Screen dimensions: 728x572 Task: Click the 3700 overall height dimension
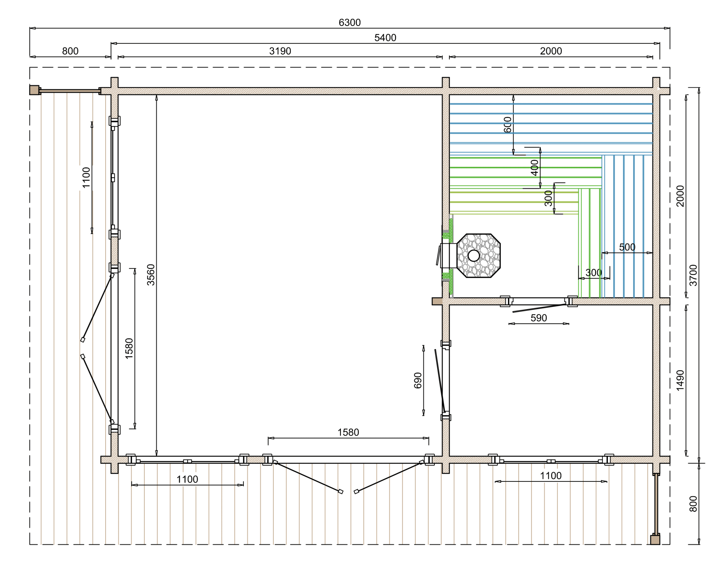click(x=694, y=275)
